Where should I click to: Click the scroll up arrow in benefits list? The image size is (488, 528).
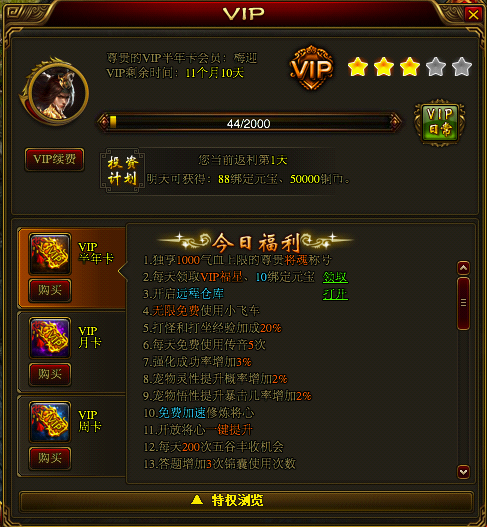463,268
